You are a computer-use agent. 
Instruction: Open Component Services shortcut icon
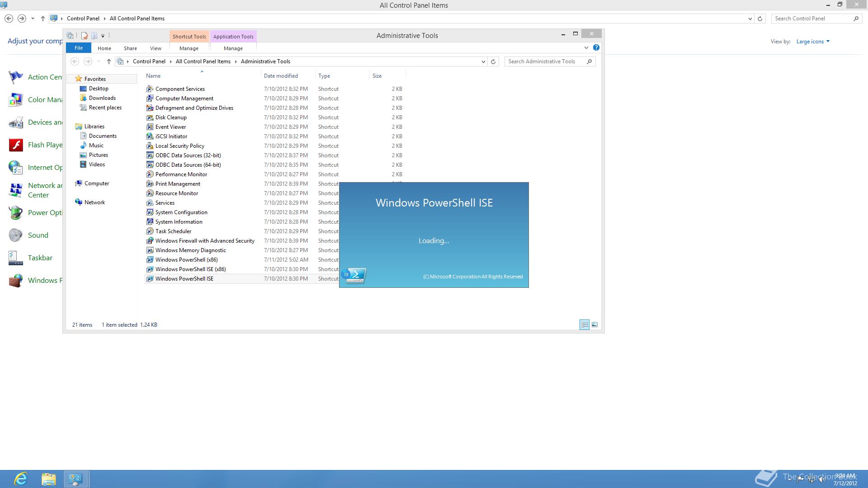click(150, 89)
